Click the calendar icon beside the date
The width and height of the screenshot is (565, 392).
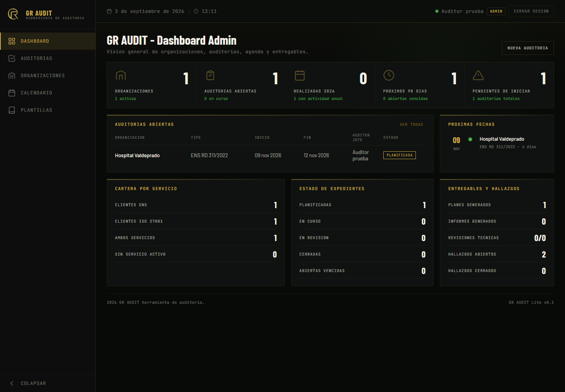tap(109, 11)
